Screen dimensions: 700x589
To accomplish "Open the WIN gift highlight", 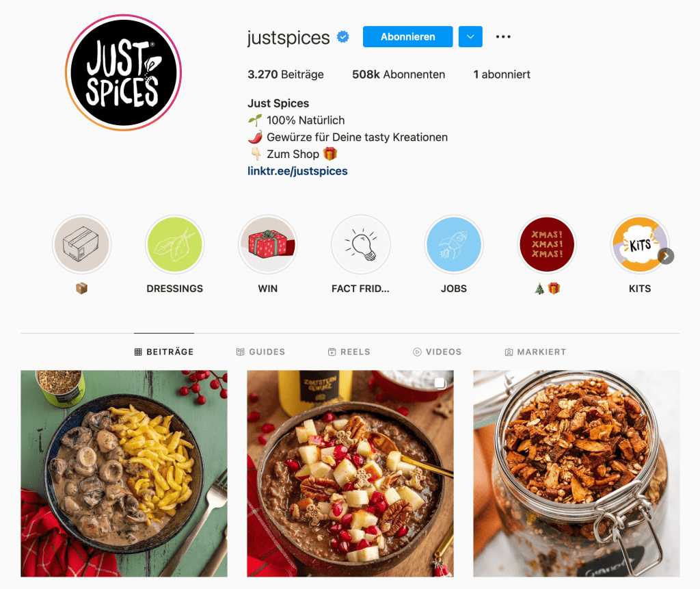I will tap(268, 244).
